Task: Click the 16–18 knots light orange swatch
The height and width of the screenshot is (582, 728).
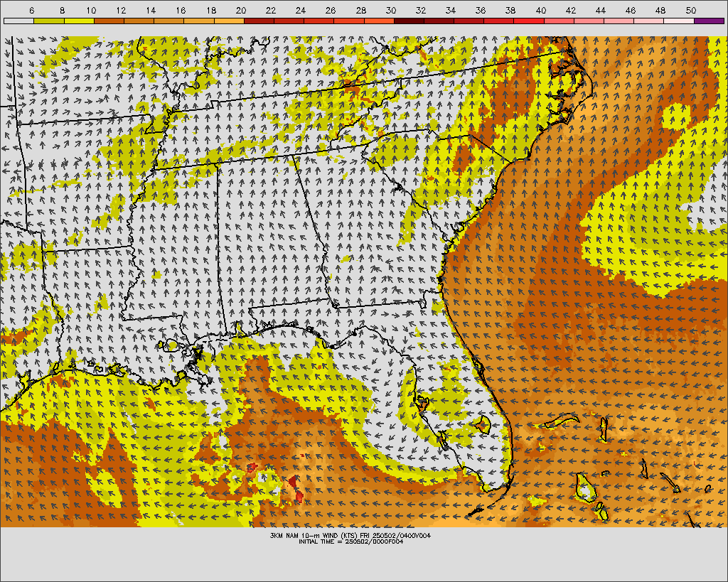Action: point(199,21)
